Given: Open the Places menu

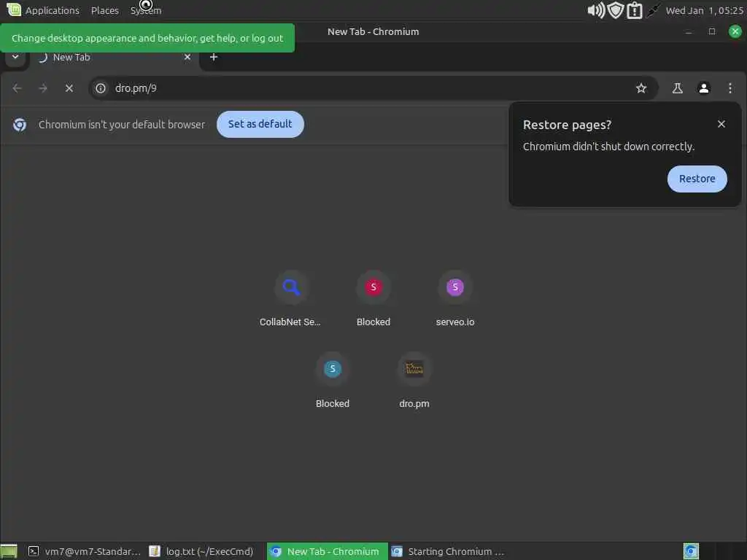Looking at the screenshot, I should coord(105,10).
